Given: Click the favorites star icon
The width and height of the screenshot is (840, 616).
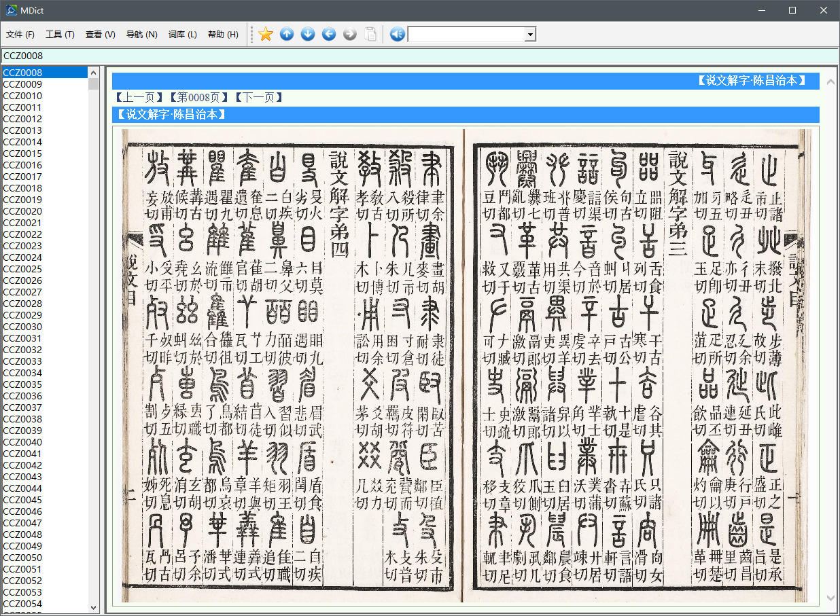Looking at the screenshot, I should click(x=266, y=34).
